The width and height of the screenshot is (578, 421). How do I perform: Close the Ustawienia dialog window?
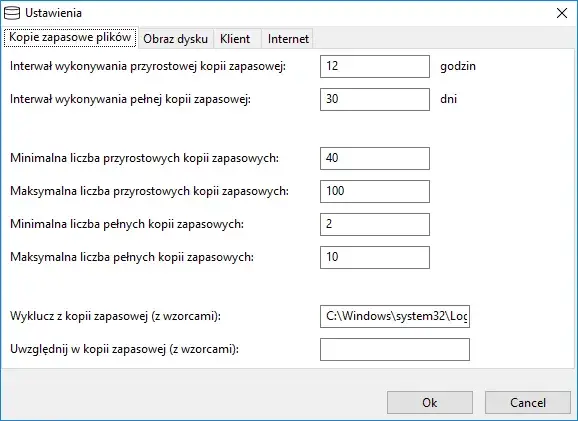(x=561, y=13)
